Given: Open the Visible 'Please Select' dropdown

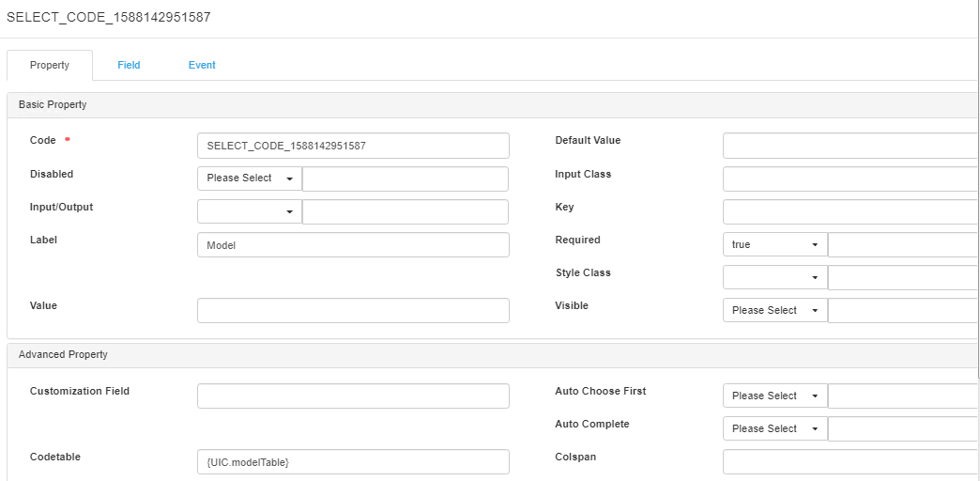Looking at the screenshot, I should click(x=774, y=310).
